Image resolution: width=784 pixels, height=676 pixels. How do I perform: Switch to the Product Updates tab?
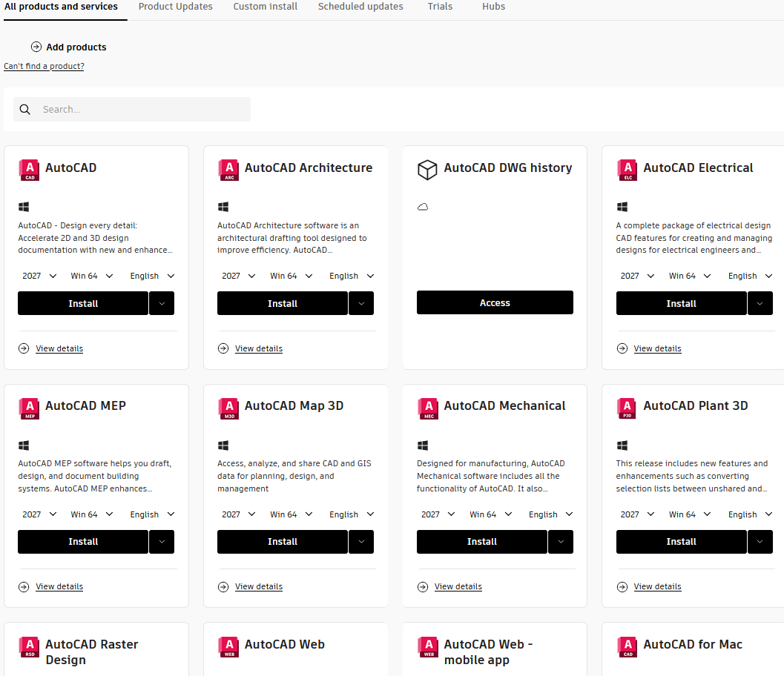176,7
